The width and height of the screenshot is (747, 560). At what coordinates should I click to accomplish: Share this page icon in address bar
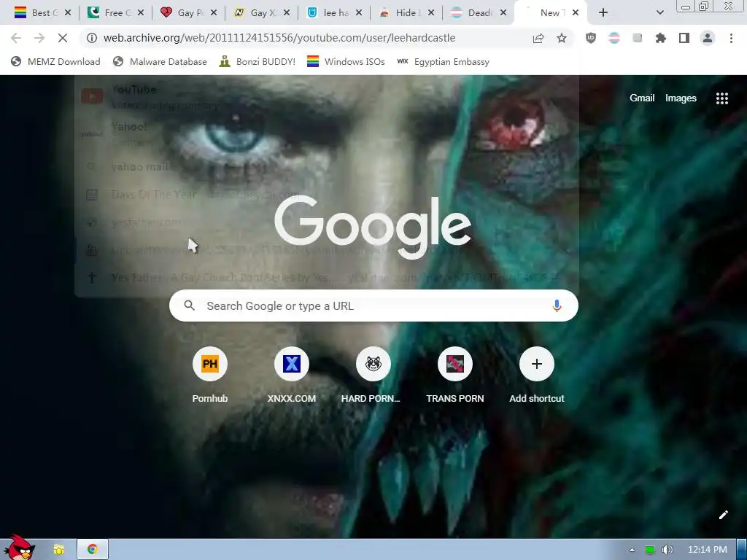click(x=538, y=38)
